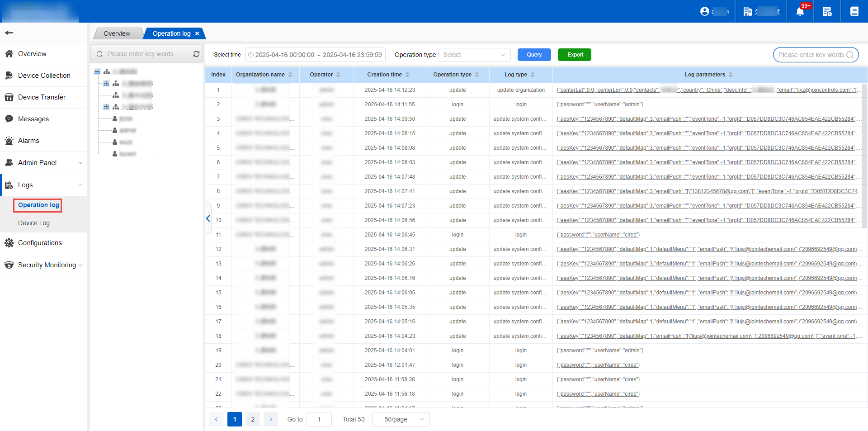Open the Operation type dropdown
This screenshot has width=868, height=431.
pyautogui.click(x=474, y=55)
